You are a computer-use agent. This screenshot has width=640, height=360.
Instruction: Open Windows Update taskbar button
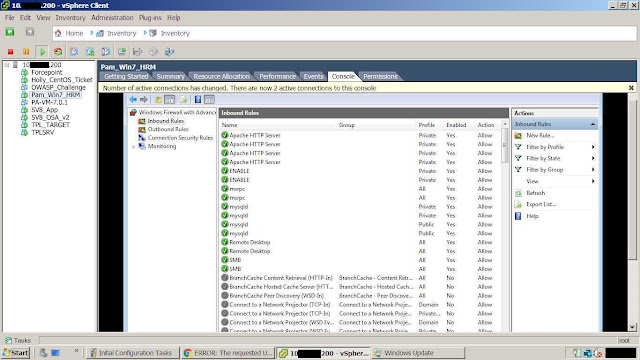(419, 353)
